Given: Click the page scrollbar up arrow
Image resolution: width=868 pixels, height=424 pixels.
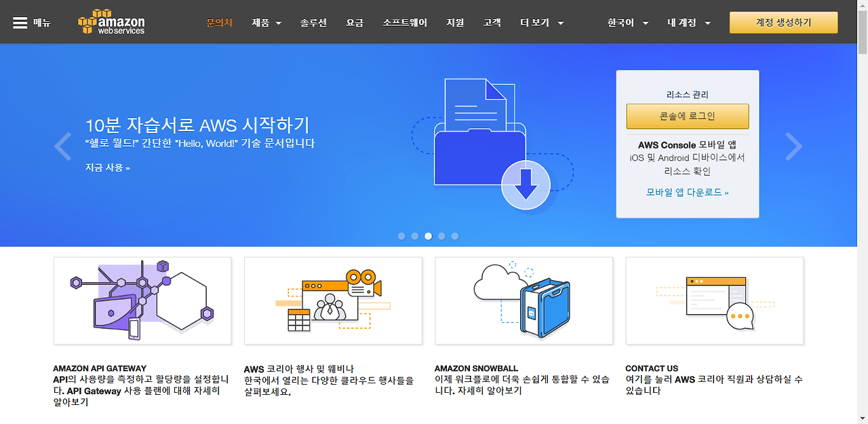Looking at the screenshot, I should coord(862,5).
